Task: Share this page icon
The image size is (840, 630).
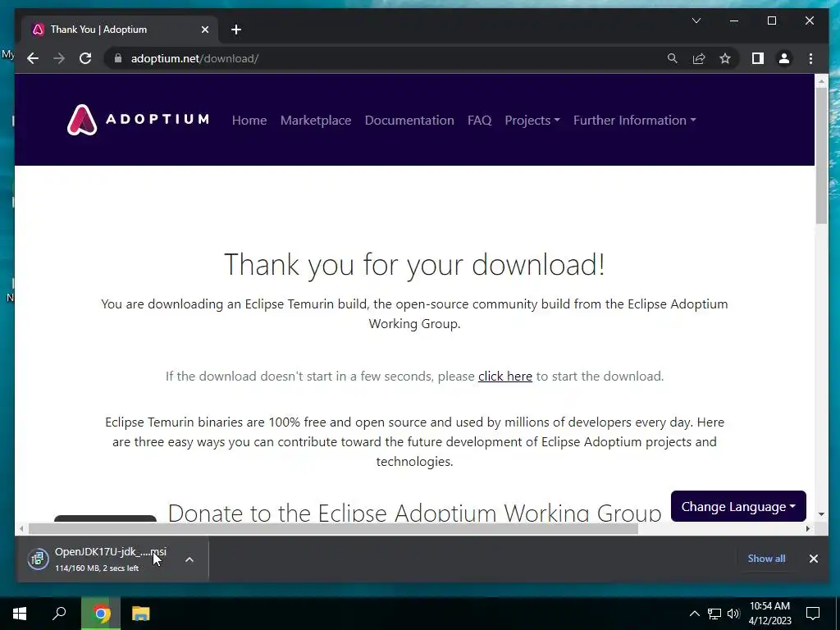Action: tap(699, 58)
